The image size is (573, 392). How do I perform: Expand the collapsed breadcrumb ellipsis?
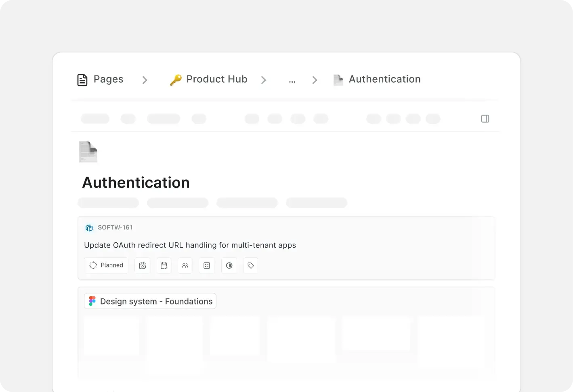click(292, 80)
